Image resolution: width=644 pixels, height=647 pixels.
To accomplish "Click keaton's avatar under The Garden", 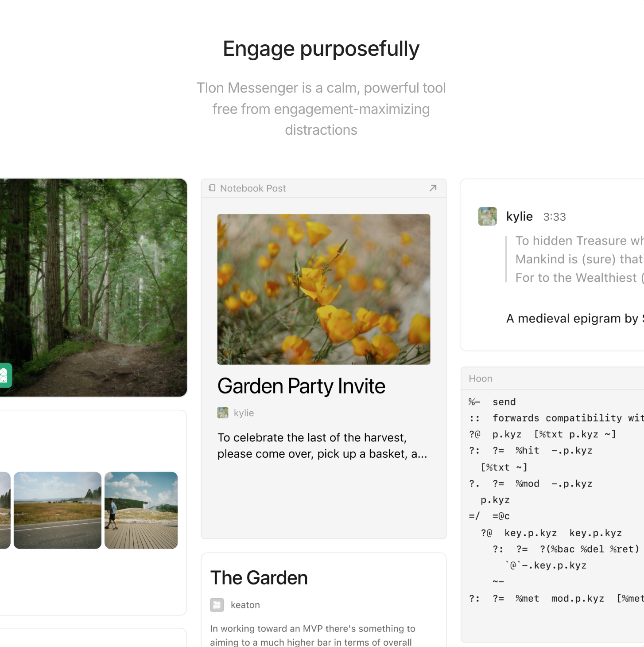I will [x=217, y=604].
